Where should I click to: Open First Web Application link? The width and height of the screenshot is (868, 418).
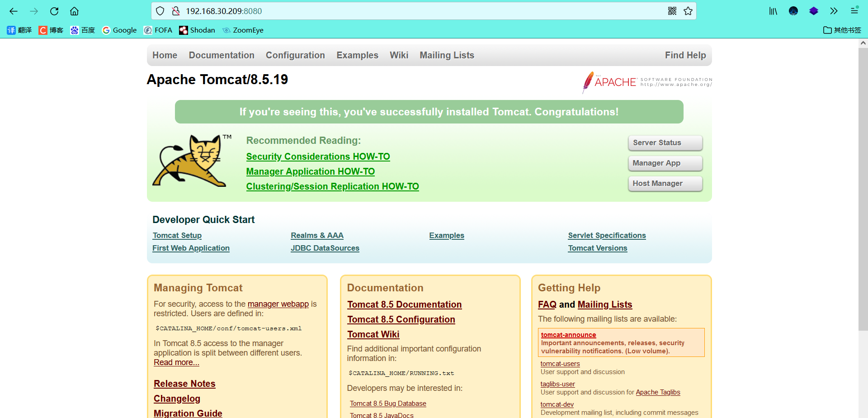pos(191,248)
